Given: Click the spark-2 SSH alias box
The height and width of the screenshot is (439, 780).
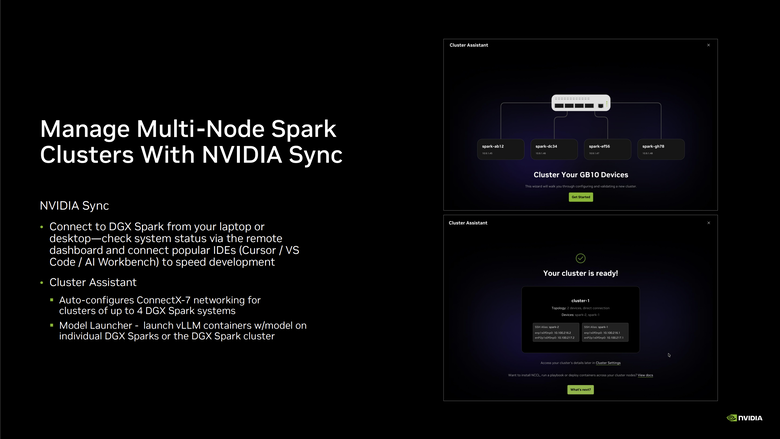Looking at the screenshot, I should (556, 333).
